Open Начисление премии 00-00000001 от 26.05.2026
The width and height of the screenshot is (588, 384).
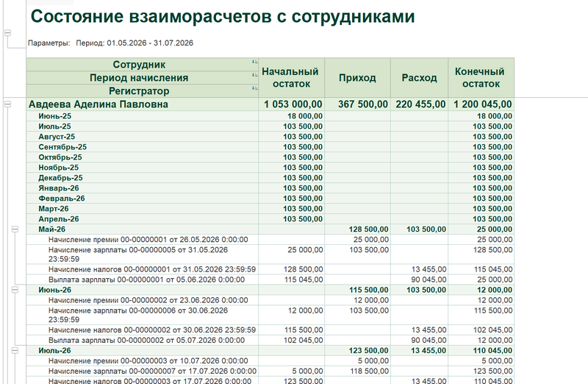click(x=148, y=240)
